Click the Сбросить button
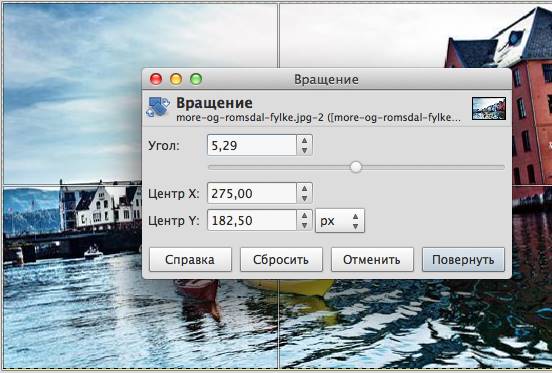 click(281, 260)
